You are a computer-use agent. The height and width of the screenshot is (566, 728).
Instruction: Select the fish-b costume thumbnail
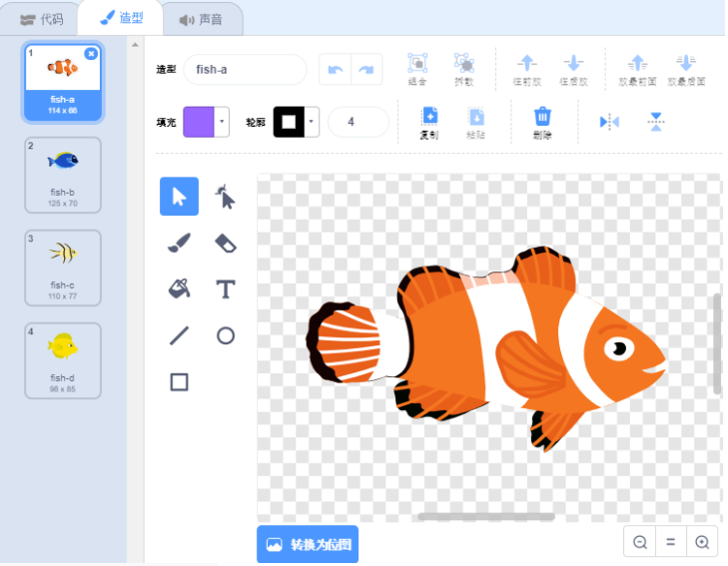pos(63,175)
